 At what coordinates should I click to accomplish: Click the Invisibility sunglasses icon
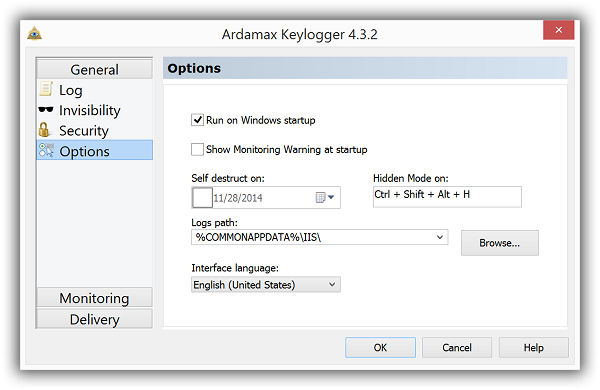[46, 109]
